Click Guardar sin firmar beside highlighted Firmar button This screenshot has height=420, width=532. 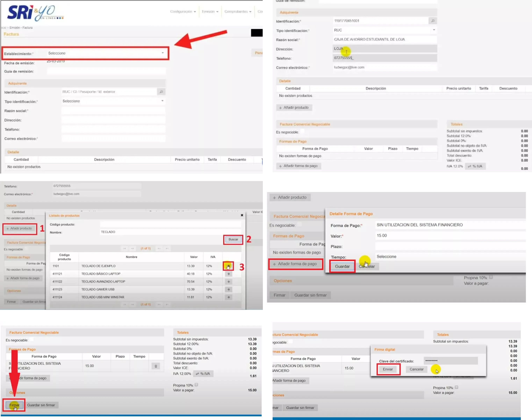[x=41, y=405]
